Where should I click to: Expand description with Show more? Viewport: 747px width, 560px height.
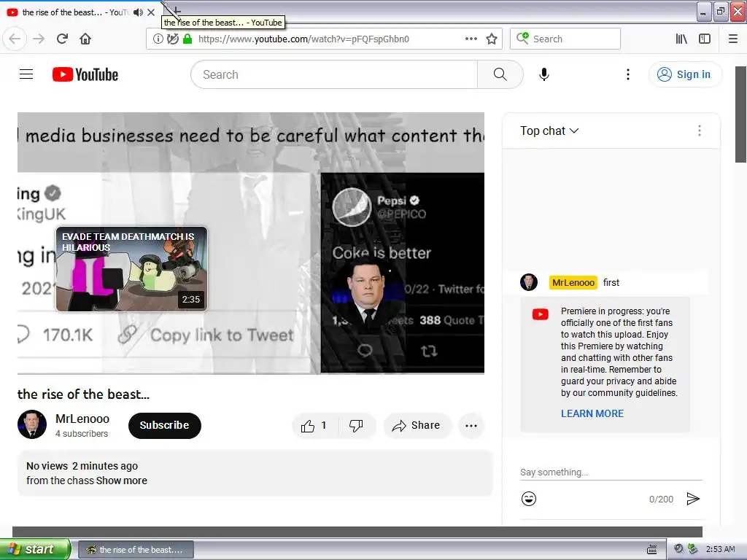tap(122, 481)
